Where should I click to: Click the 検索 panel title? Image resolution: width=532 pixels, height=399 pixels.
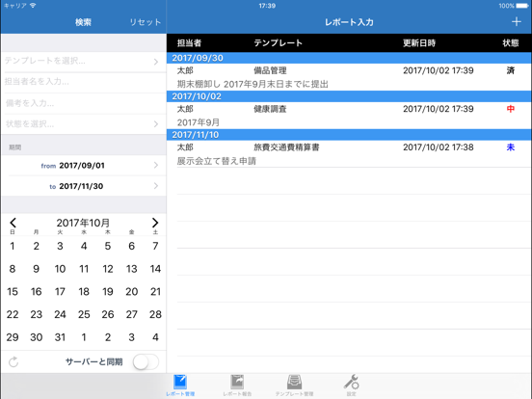83,22
